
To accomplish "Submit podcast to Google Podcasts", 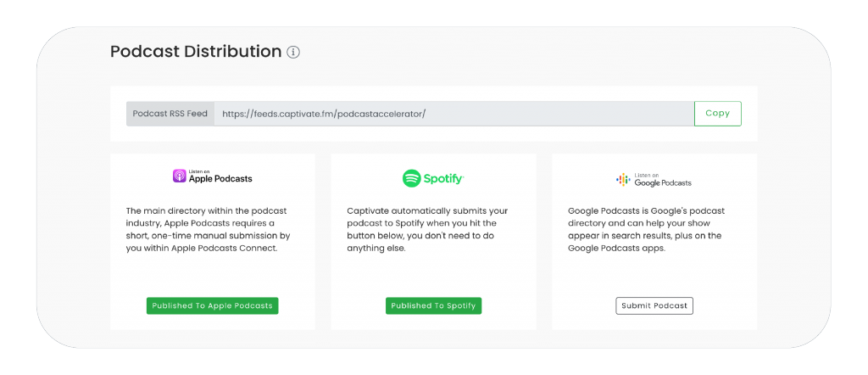I will click(654, 305).
